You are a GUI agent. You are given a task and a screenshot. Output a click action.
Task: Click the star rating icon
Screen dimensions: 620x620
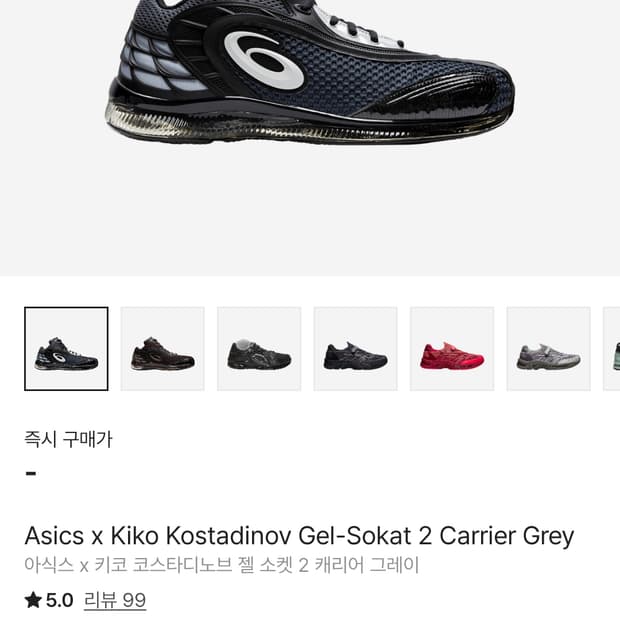click(33, 600)
